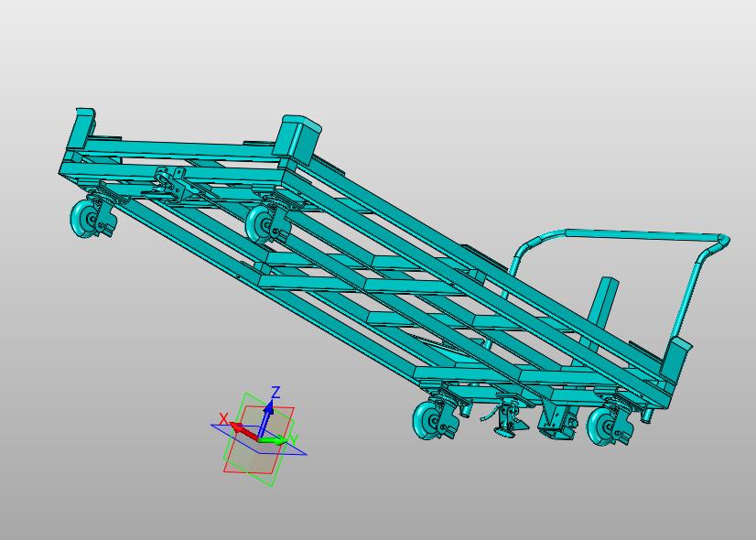
Task: Select the leftmost caster wheel of the cart
Action: pos(83,220)
